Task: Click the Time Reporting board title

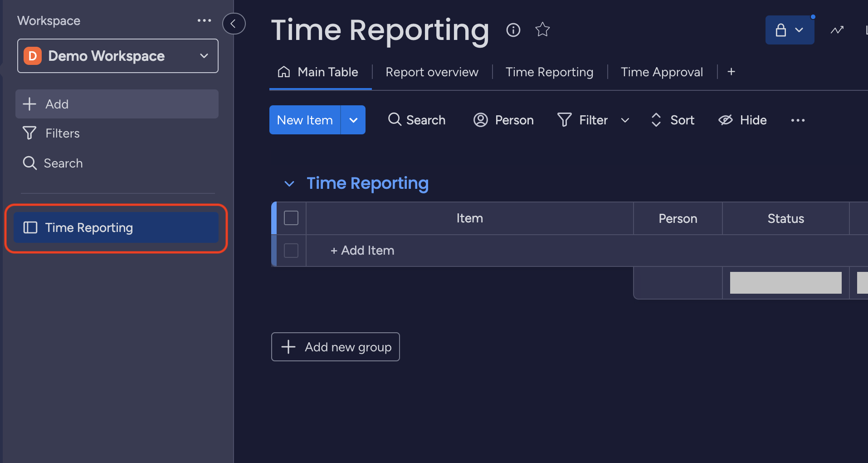Action: [380, 30]
